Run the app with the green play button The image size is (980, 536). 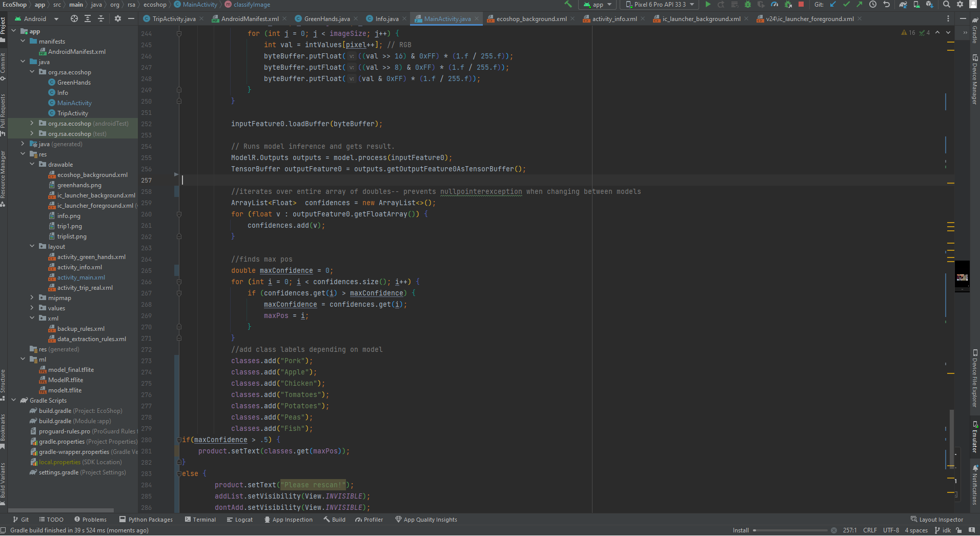708,5
